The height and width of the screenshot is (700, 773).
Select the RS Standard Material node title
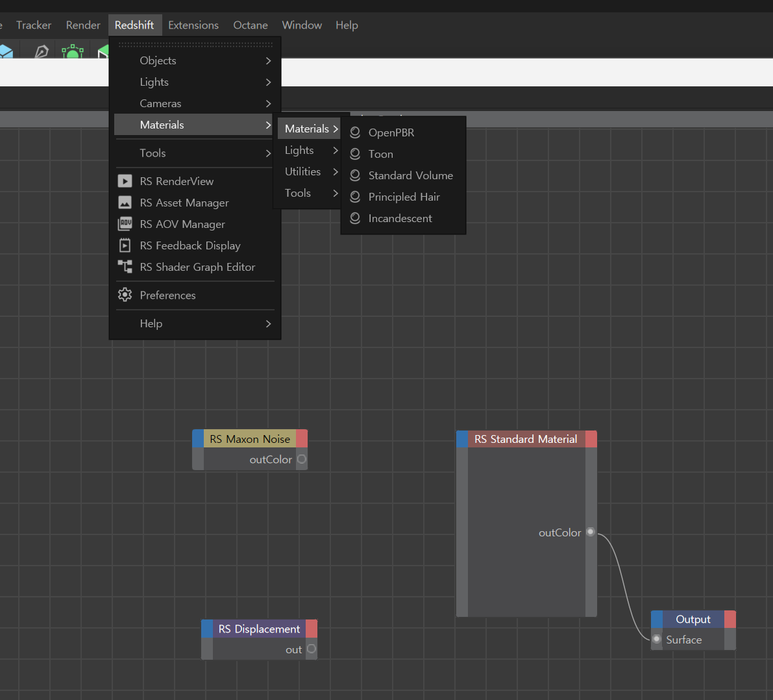[526, 439]
